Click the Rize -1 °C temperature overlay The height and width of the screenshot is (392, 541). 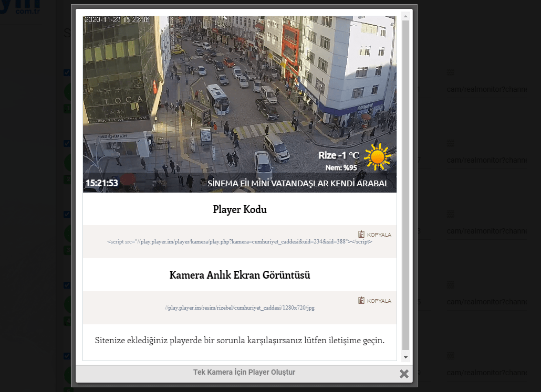coord(338,155)
